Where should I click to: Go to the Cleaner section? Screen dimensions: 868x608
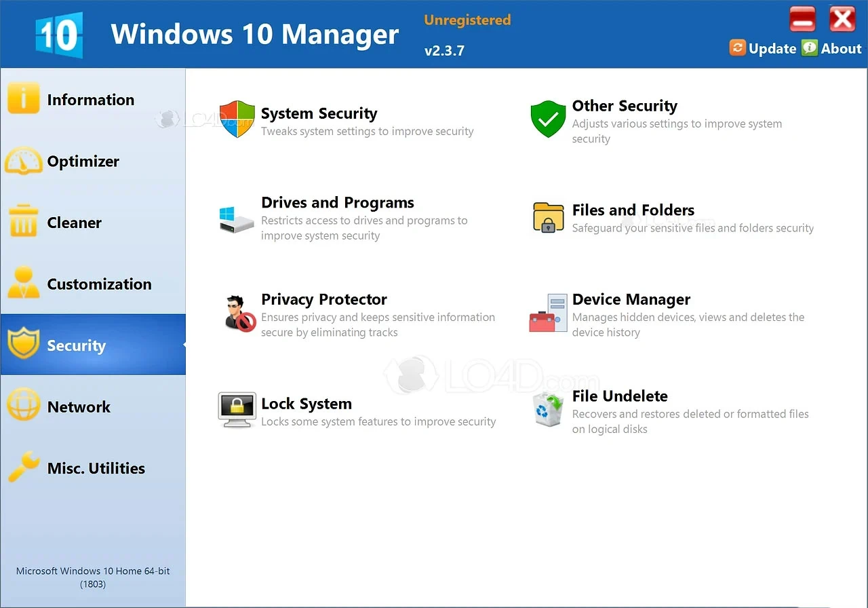pos(74,223)
